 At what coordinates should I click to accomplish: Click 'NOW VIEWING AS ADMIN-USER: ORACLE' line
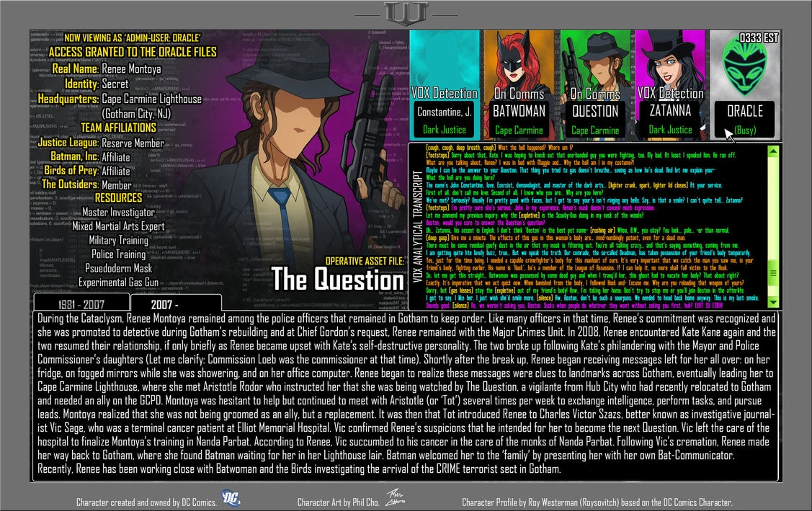[x=132, y=37]
